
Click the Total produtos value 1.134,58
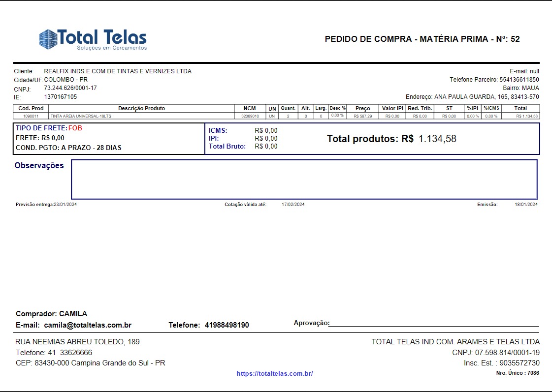click(x=437, y=139)
